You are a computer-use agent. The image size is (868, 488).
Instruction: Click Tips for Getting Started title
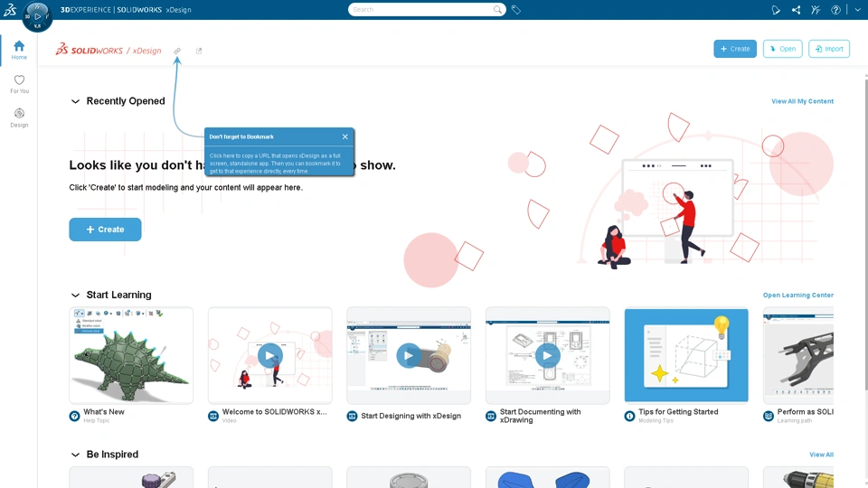pyautogui.click(x=678, y=412)
